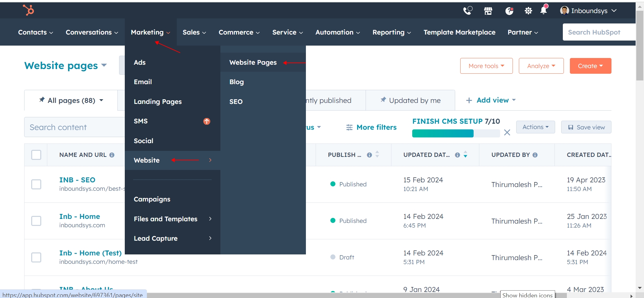
Task: Open the Commerce nav dropdown
Action: [x=239, y=32]
